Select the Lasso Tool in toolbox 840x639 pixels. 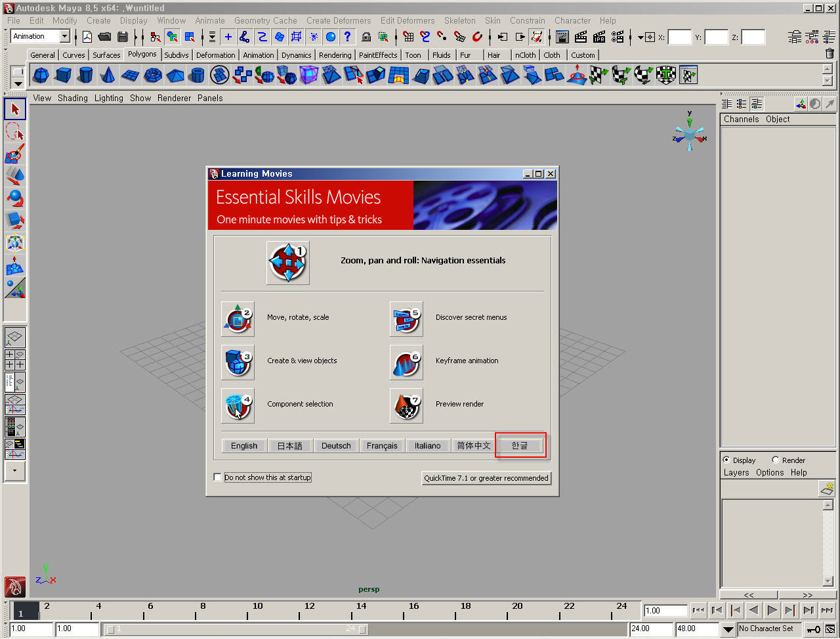pos(15,132)
